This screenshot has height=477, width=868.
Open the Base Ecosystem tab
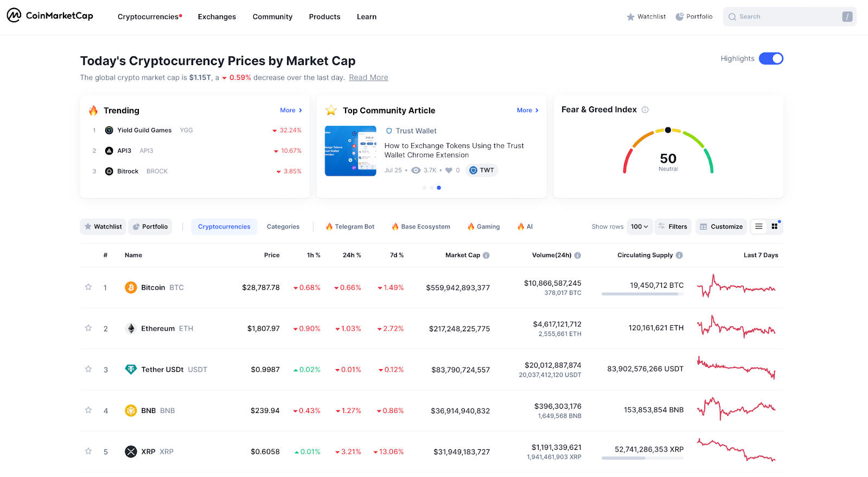(421, 227)
